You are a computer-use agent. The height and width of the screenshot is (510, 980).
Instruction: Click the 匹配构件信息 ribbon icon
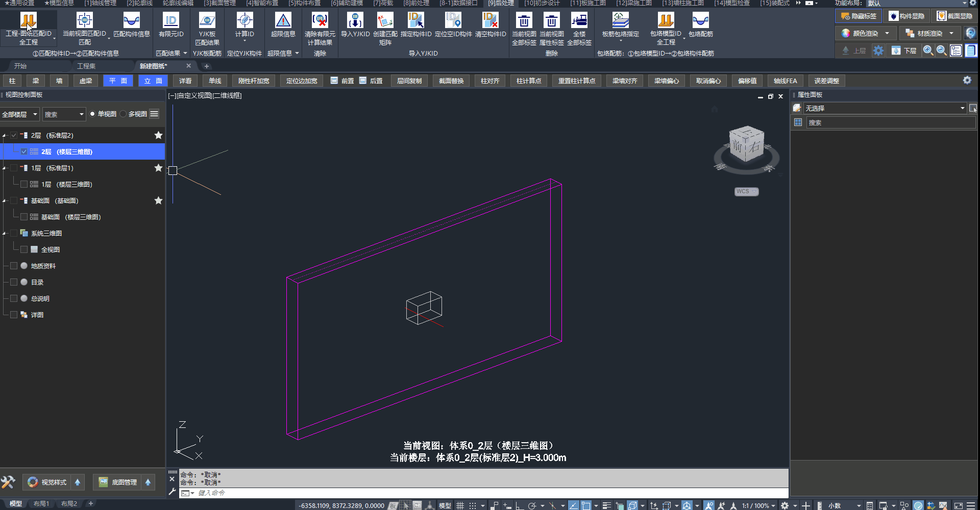(131, 21)
